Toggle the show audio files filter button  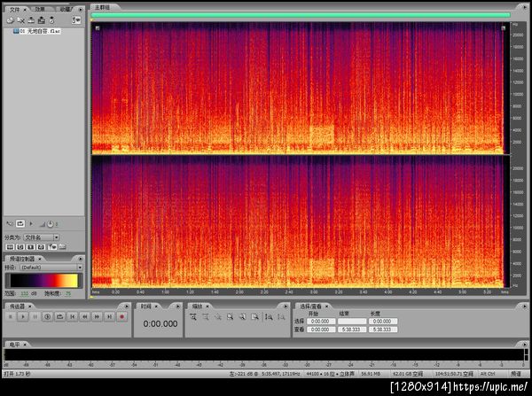point(10,247)
